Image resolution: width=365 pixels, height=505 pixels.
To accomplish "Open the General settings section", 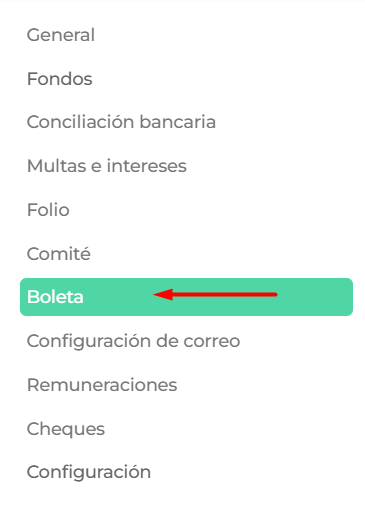I will [x=61, y=35].
